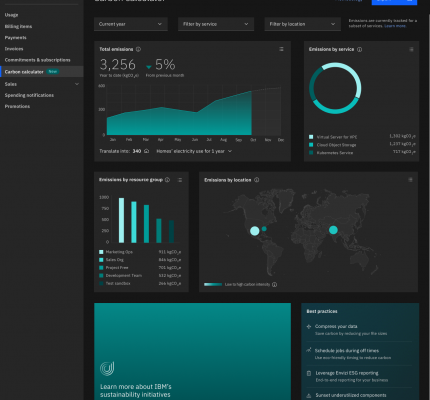Click Sales Org legend swatch

coord(101,260)
